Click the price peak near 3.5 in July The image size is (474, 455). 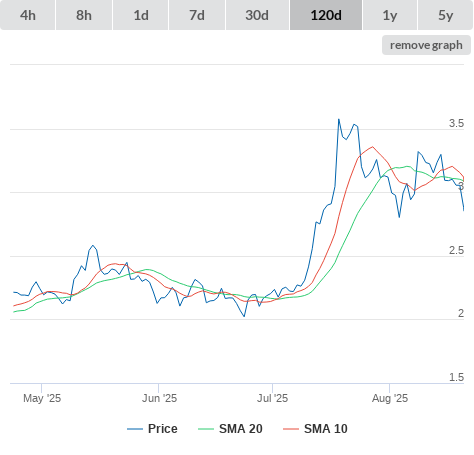[339, 119]
